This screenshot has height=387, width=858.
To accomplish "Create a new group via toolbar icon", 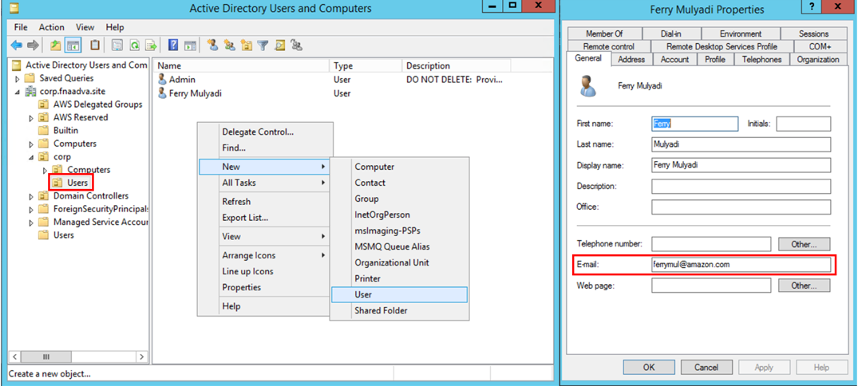I will point(230,45).
